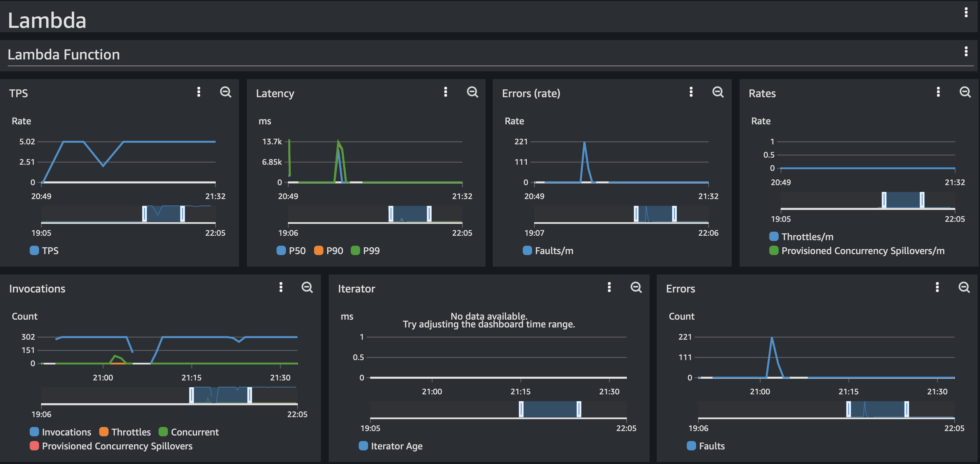
Task: Click the TPS range selector right handle
Action: coord(183,214)
